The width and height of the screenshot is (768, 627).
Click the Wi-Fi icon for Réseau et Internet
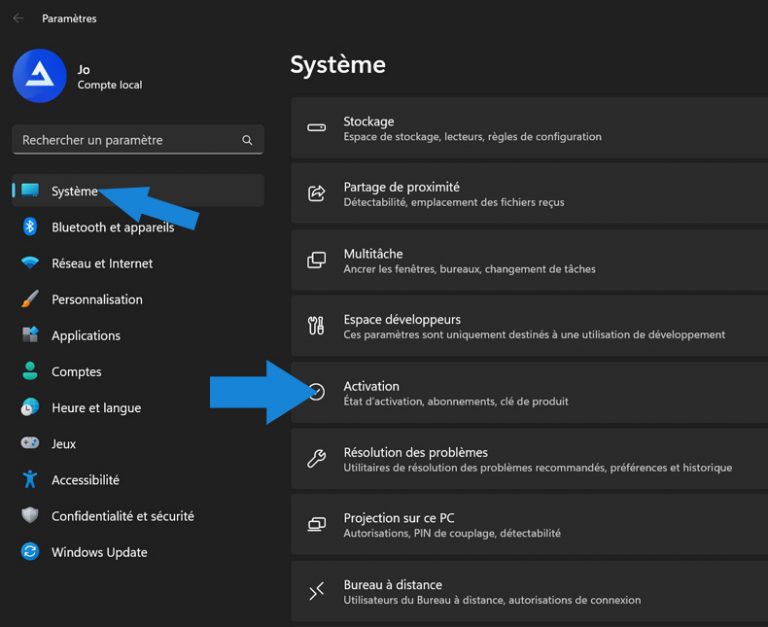coord(30,262)
